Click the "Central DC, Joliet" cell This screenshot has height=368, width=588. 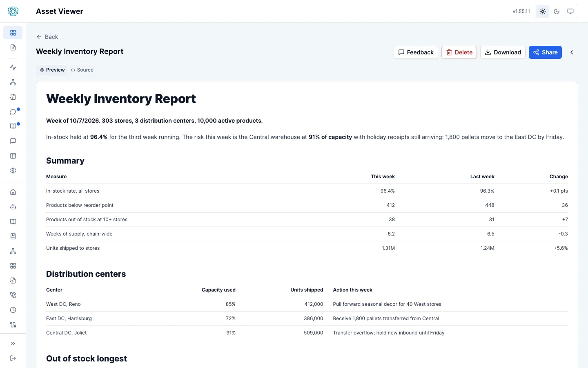(x=66, y=333)
